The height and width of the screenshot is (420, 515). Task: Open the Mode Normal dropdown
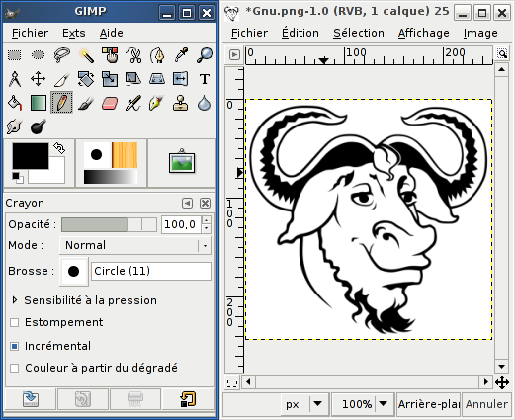click(x=134, y=245)
